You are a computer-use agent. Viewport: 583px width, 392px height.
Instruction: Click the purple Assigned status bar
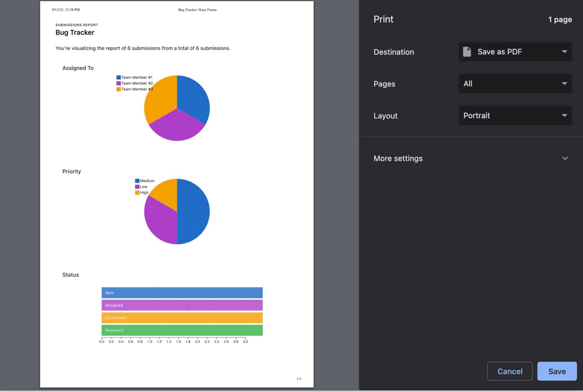pyautogui.click(x=182, y=305)
